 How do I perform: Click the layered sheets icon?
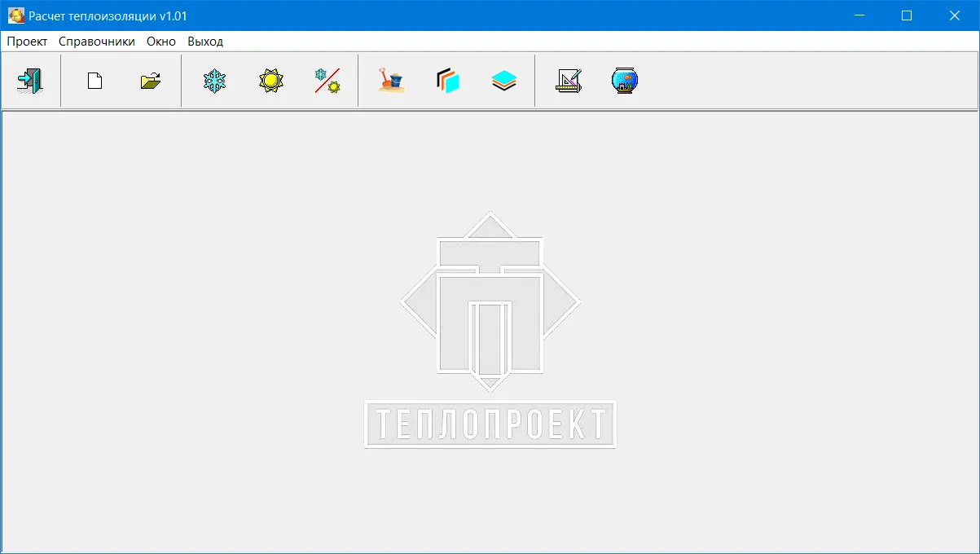pyautogui.click(x=504, y=81)
